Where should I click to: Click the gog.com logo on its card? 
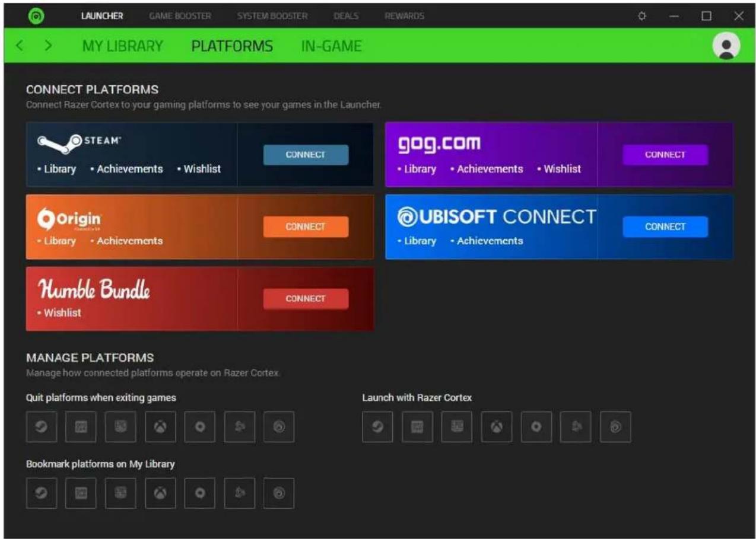pos(439,144)
